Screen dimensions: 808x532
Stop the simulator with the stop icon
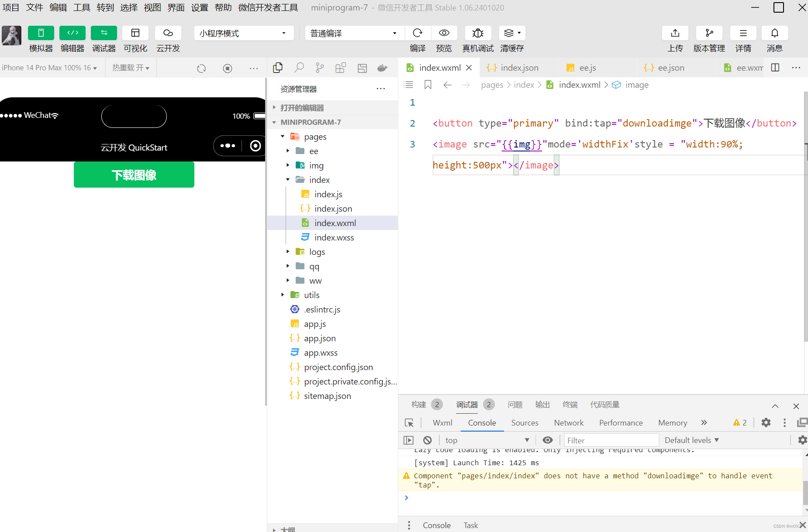click(x=228, y=69)
